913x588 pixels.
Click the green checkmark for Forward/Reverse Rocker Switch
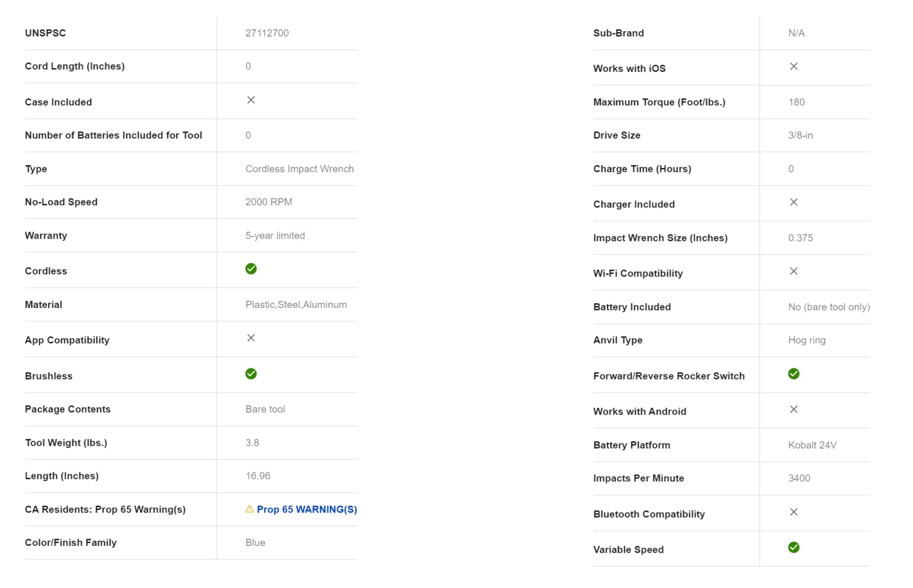[x=794, y=374]
